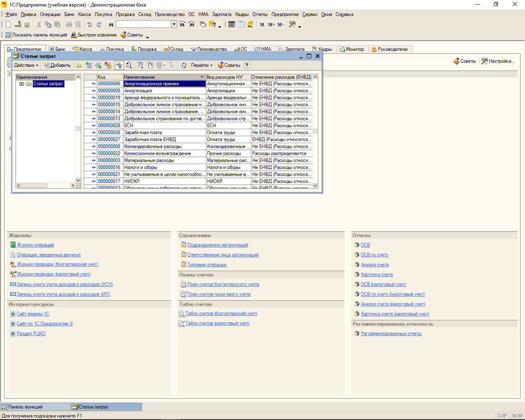Expand the search field dropdown arrow

point(174,24)
